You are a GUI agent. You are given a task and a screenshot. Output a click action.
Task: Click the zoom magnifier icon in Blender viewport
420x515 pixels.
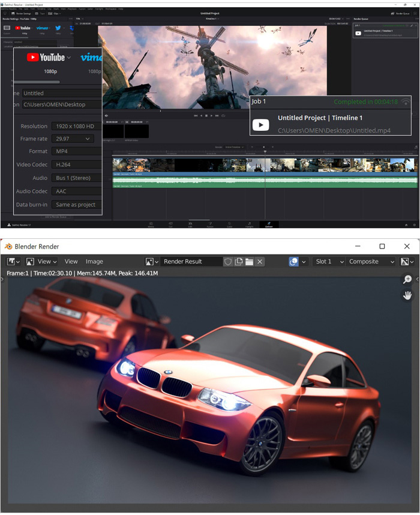[407, 280]
